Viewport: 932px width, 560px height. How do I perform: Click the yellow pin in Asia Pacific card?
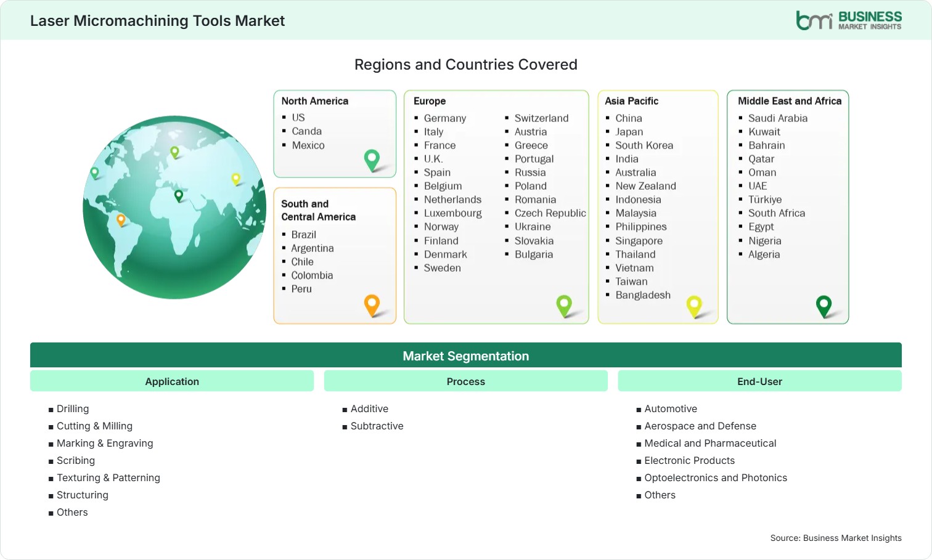coord(694,306)
